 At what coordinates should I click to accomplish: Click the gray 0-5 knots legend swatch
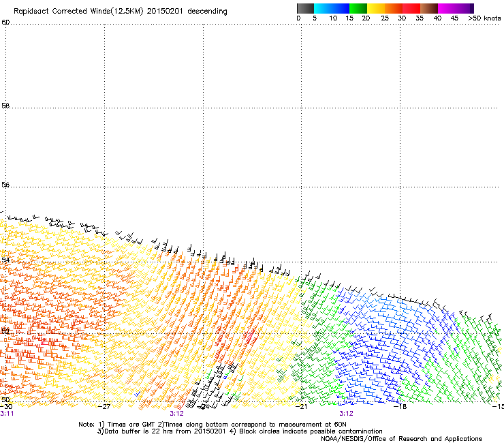[x=305, y=8]
